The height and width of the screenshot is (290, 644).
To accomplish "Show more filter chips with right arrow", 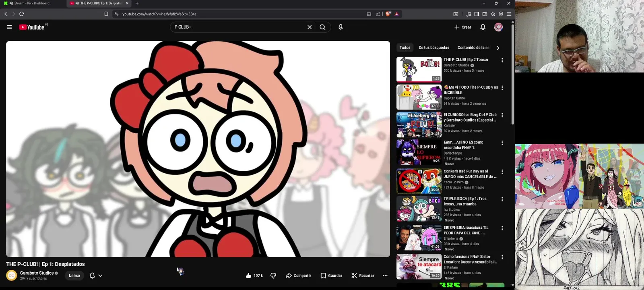I will coord(498,48).
